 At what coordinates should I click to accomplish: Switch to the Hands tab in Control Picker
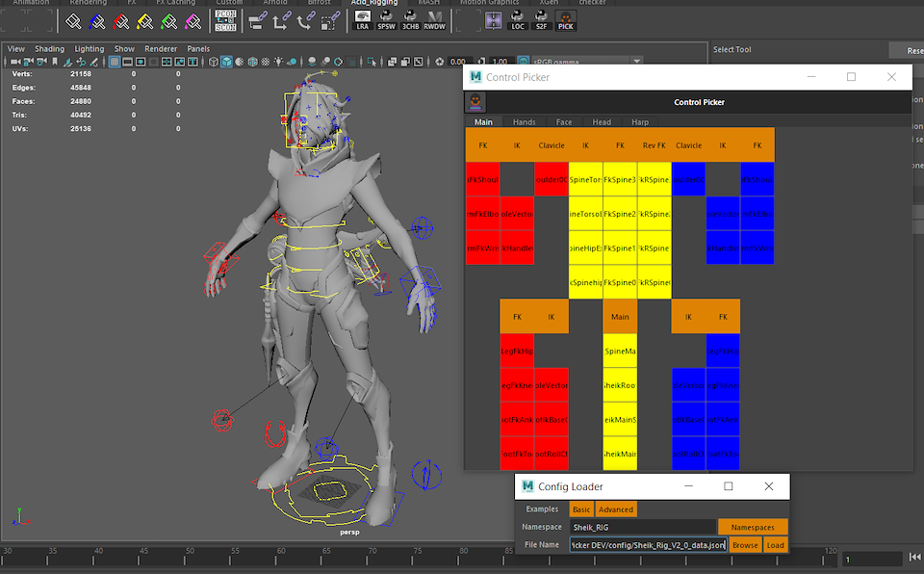[524, 122]
